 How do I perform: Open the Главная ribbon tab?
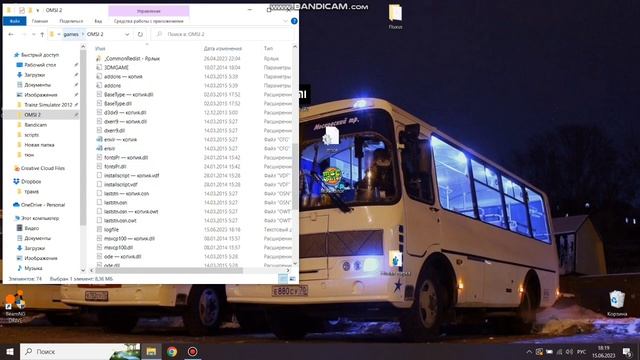(x=40, y=21)
